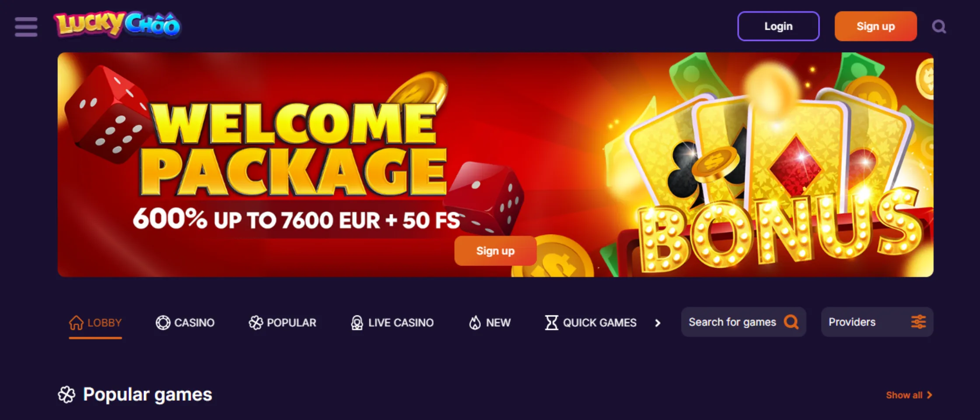980x420 pixels.
Task: Open the hamburger menu icon
Action: click(26, 27)
